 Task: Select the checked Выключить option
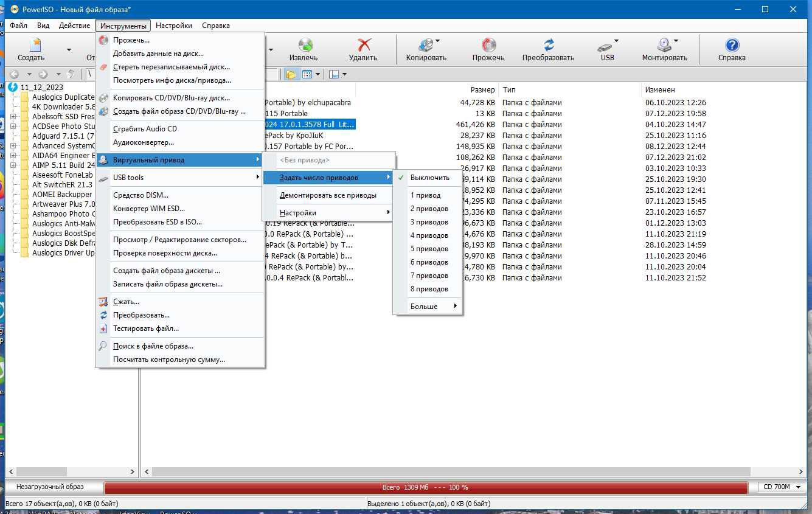click(x=428, y=178)
